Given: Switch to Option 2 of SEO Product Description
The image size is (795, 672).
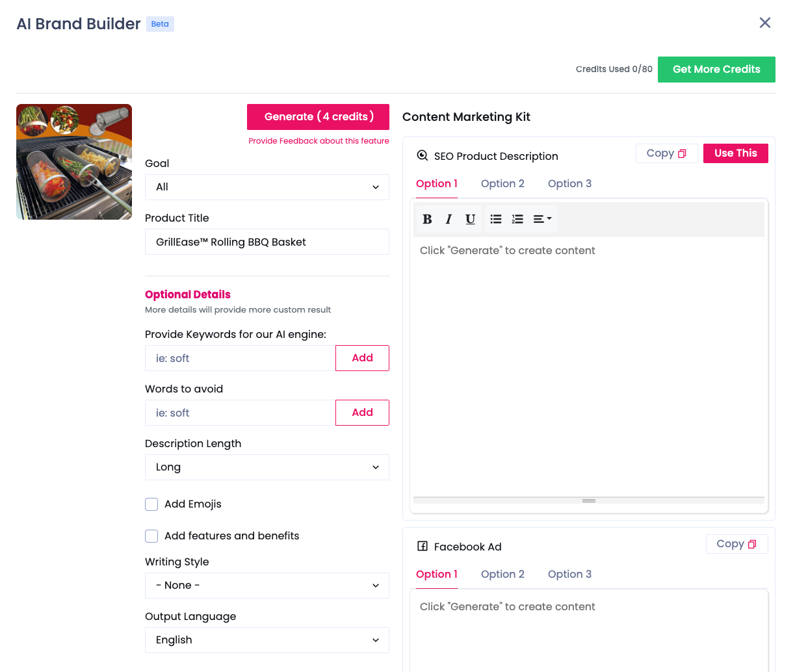Looking at the screenshot, I should click(502, 183).
